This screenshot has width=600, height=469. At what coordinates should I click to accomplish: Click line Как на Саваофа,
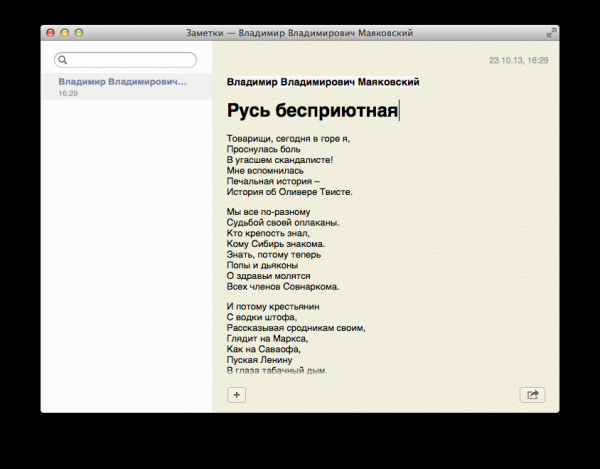[x=263, y=350]
